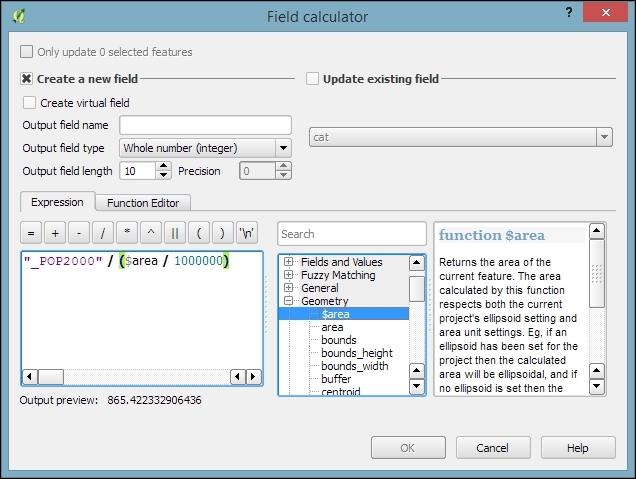Viewport: 636px width, 479px height.
Task: Click function list vertical scrollbar thumb
Action: 417,289
